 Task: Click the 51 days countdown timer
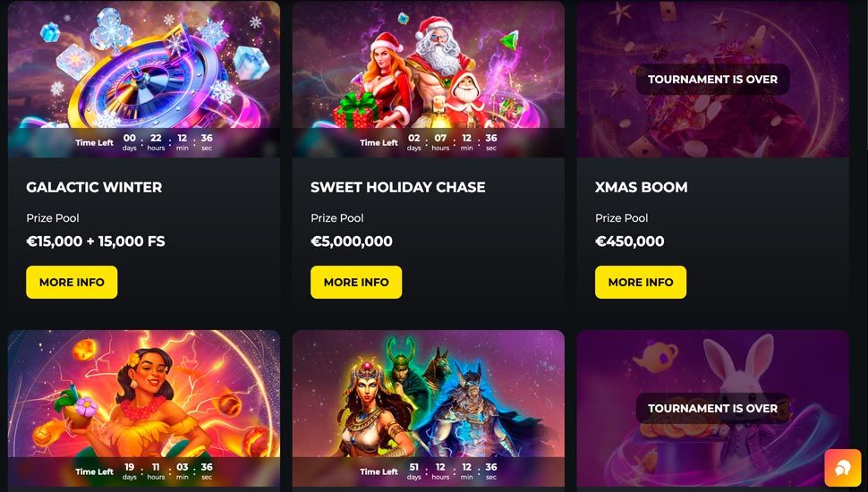[429, 471]
